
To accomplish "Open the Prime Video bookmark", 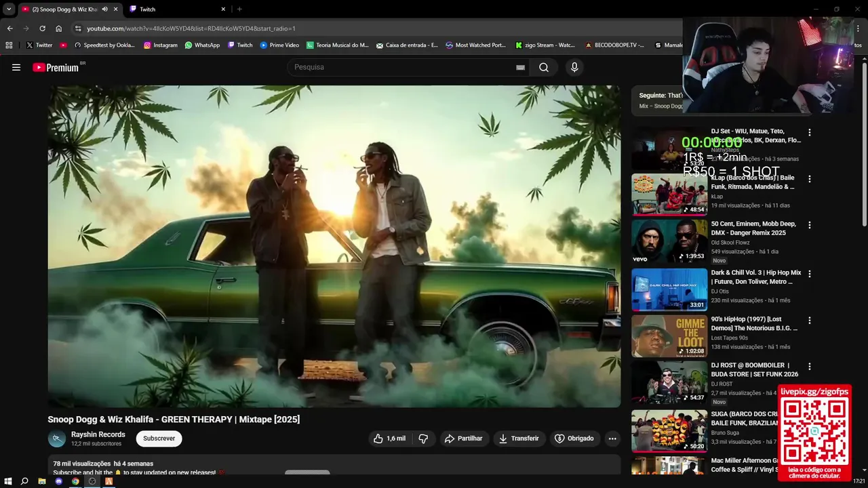I will coord(279,45).
